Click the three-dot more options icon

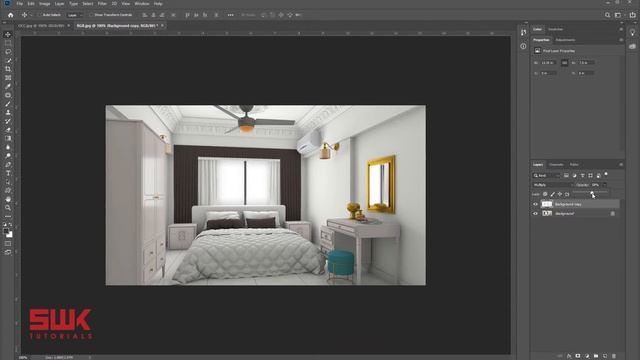[231, 15]
